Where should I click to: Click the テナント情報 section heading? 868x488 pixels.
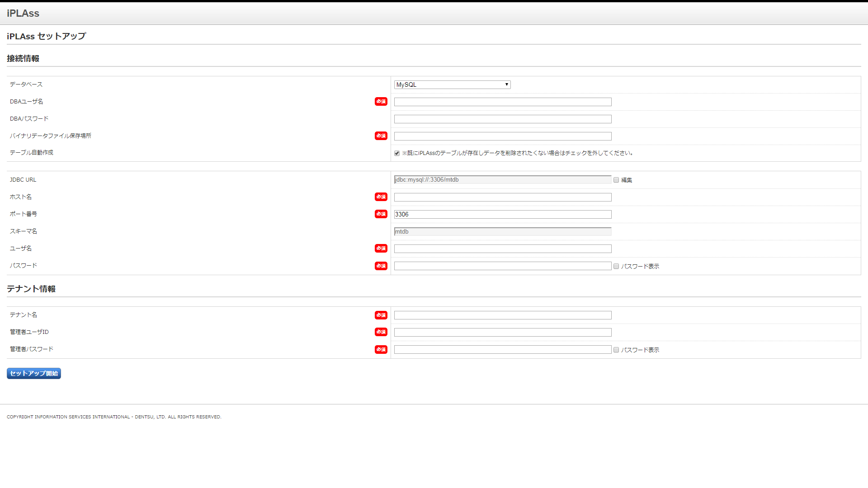tap(31, 289)
